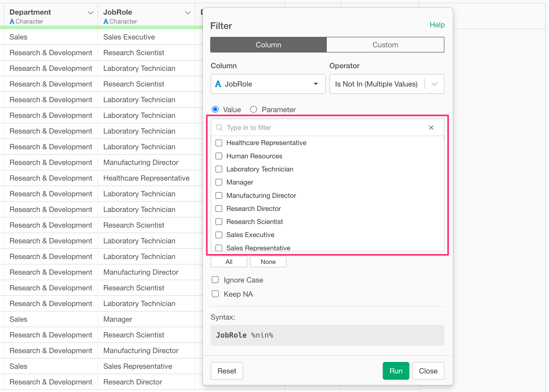Open Department column header menu chevron
This screenshot has width=549, height=392.
90,13
